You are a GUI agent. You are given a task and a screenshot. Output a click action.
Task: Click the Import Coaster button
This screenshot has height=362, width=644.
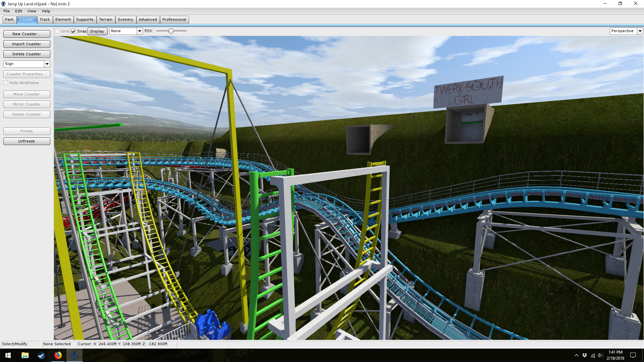click(26, 44)
